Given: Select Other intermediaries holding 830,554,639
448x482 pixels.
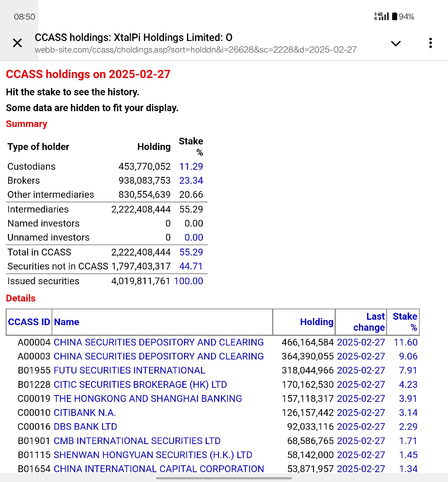Looking at the screenshot, I should click(x=145, y=195).
